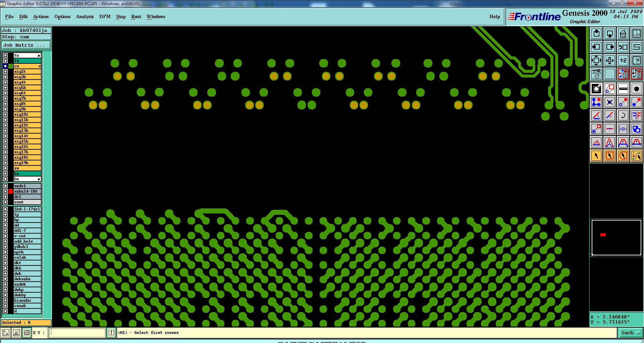Click the pan right arrow icon

point(610,47)
